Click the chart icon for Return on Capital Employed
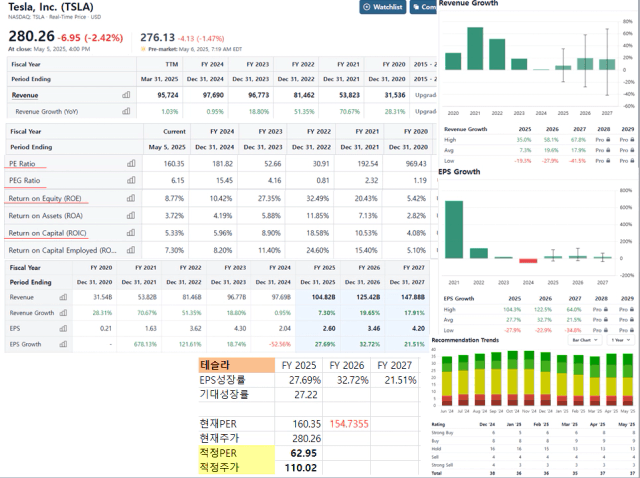 coord(131,250)
